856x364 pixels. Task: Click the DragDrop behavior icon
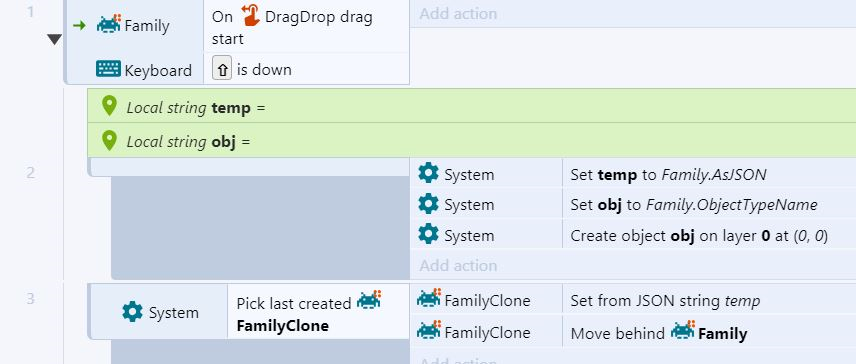coord(250,16)
